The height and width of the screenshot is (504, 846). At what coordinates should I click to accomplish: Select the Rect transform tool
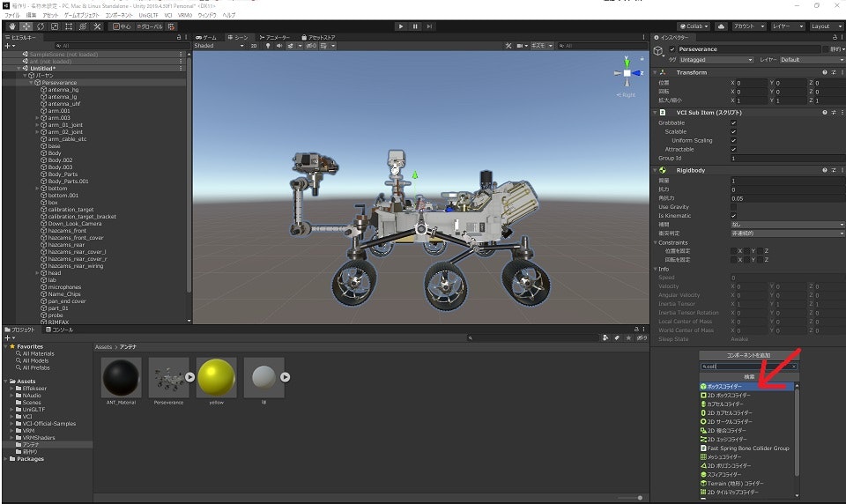[x=69, y=26]
